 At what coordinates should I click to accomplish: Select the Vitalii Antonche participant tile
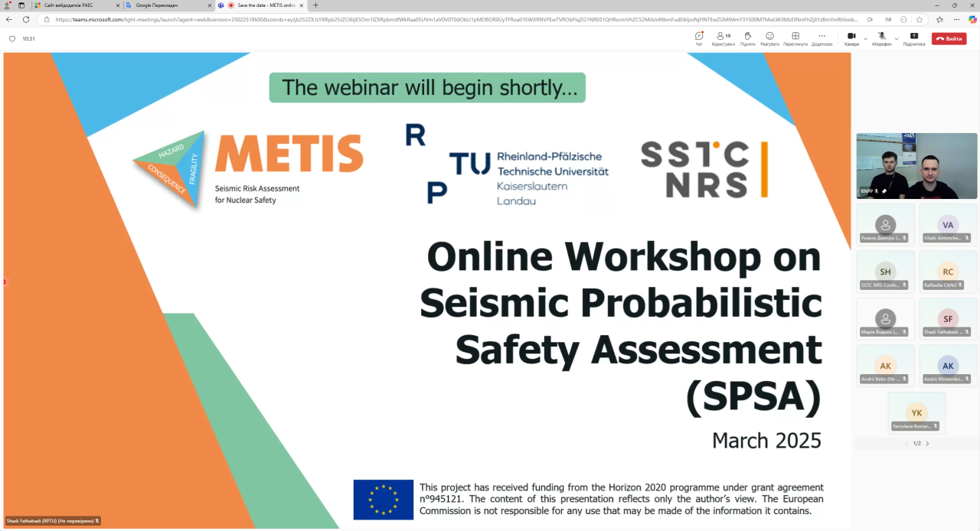tap(948, 224)
